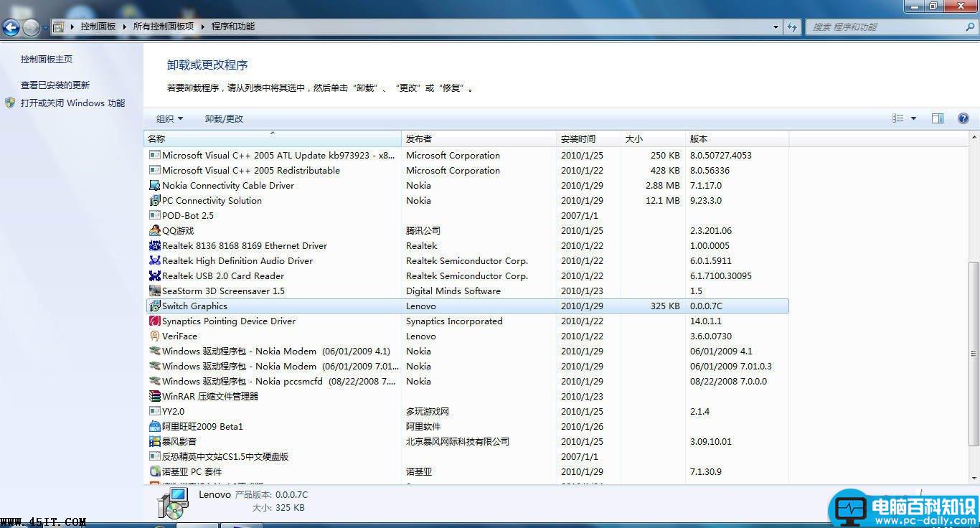This screenshot has width=980, height=528.
Task: Expand the address bar history dropdown
Action: tap(776, 27)
